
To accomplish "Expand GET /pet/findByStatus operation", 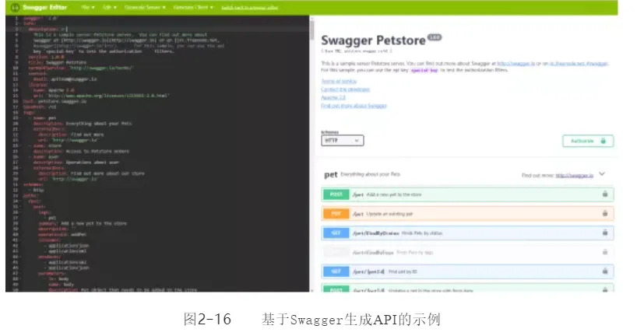I will coord(467,233).
